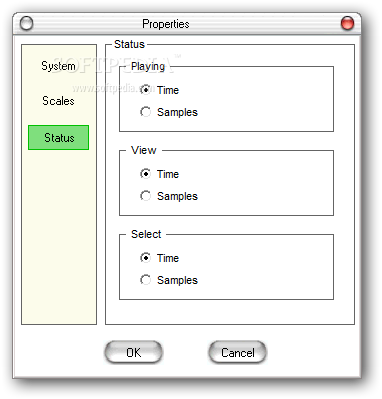Open the System properties page
Screen dimensions: 382x399
point(58,66)
